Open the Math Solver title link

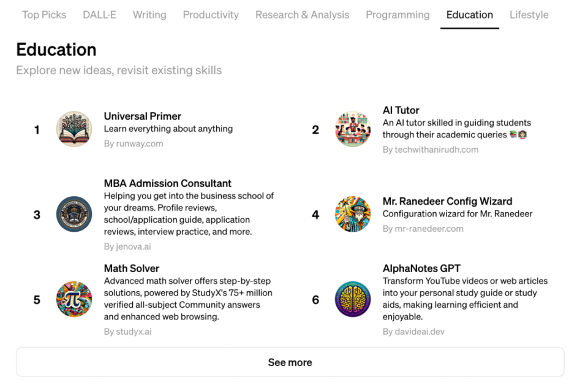[131, 269]
